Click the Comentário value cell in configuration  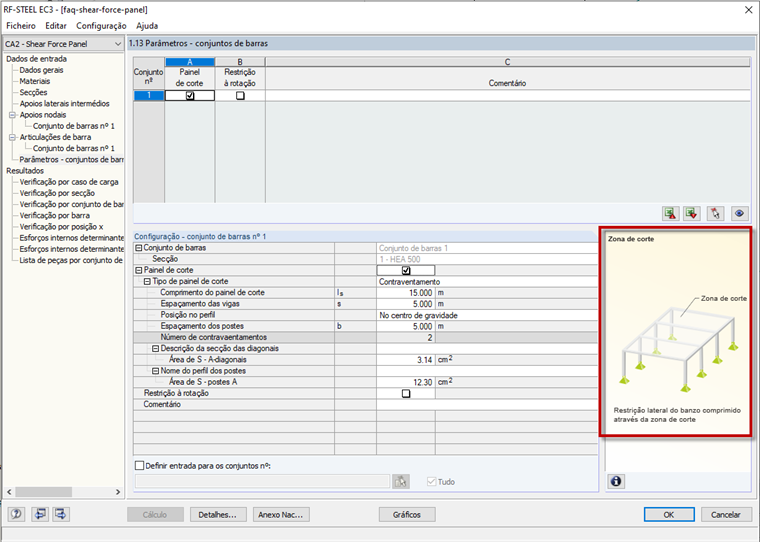coord(487,404)
